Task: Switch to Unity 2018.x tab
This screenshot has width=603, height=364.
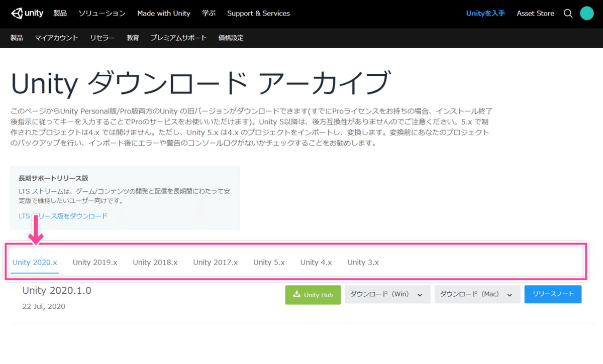Action: coord(155,262)
